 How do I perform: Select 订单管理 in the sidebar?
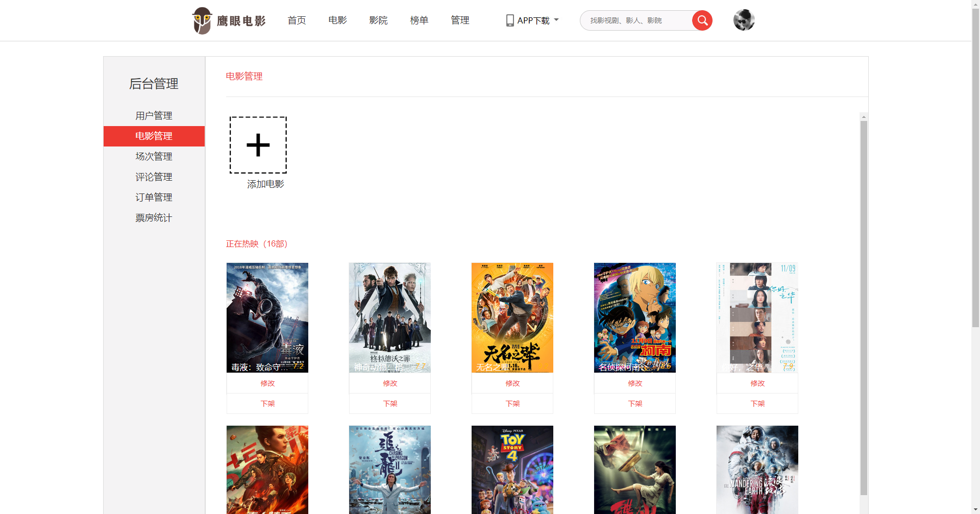[x=154, y=198]
